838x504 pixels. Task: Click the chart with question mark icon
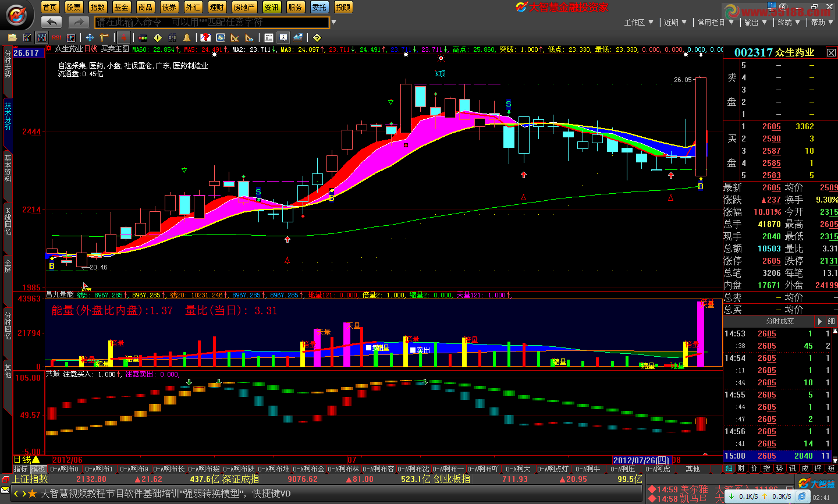tap(205, 37)
